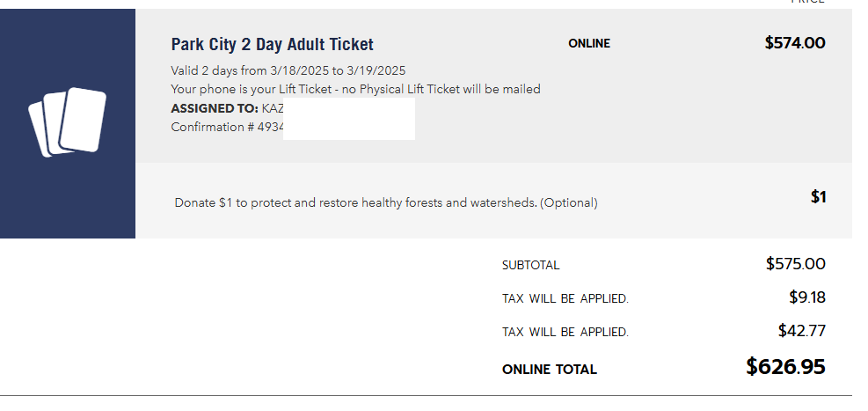The width and height of the screenshot is (868, 411).
Task: Click the lift ticket cards icon
Action: pos(67,121)
